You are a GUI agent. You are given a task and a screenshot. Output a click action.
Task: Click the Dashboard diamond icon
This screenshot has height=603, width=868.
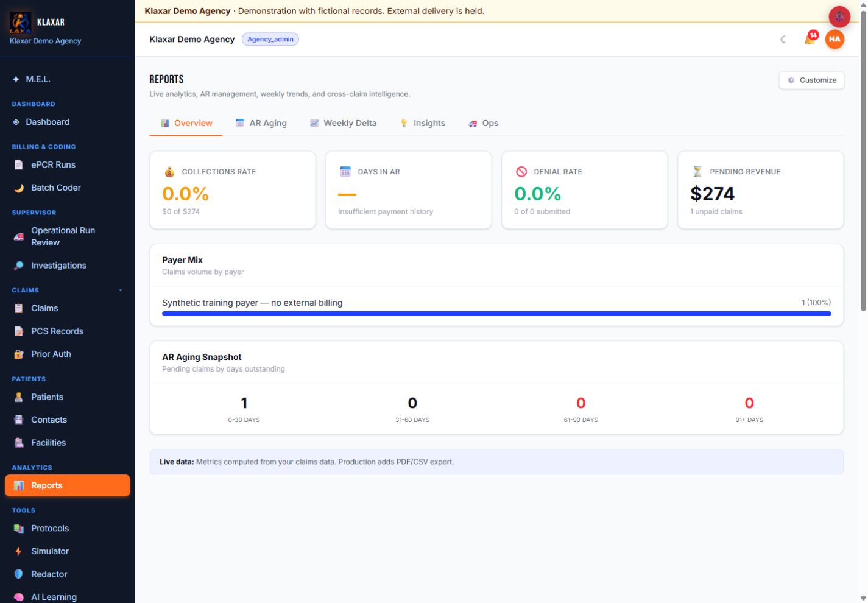[16, 122]
